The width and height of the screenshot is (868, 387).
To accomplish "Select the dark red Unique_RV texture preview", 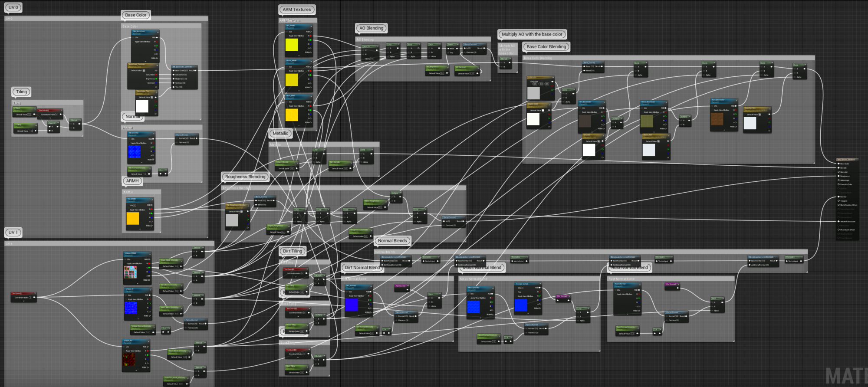I will tap(128, 360).
